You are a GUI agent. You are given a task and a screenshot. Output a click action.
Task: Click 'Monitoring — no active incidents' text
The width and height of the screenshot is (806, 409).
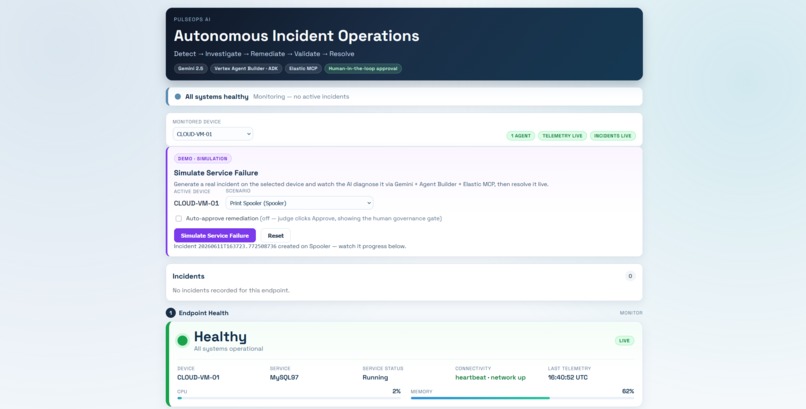click(301, 97)
